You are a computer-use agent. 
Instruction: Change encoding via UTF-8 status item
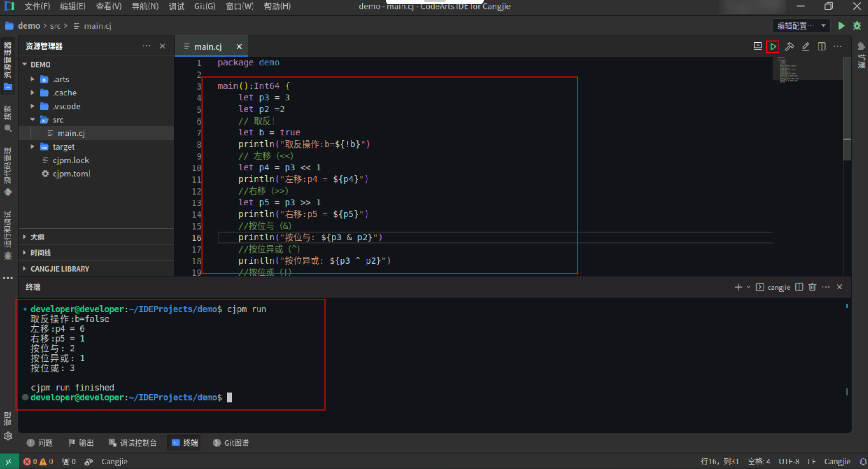click(x=789, y=461)
